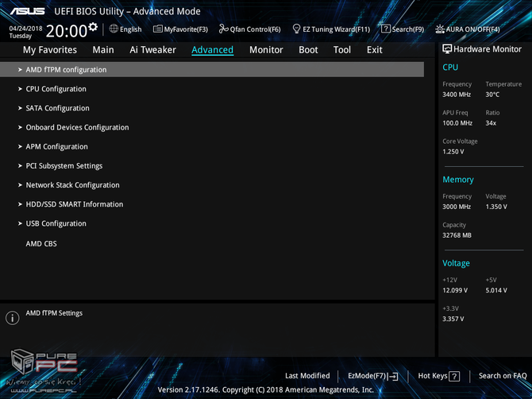Click the 34x ratio value
Screen dimensions: 532x399
(x=491, y=123)
